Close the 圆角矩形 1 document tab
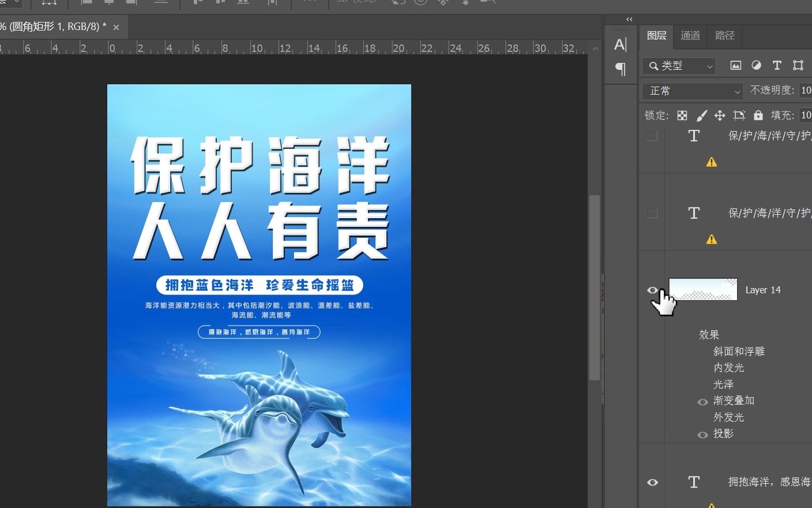The image size is (812, 508). click(116, 27)
